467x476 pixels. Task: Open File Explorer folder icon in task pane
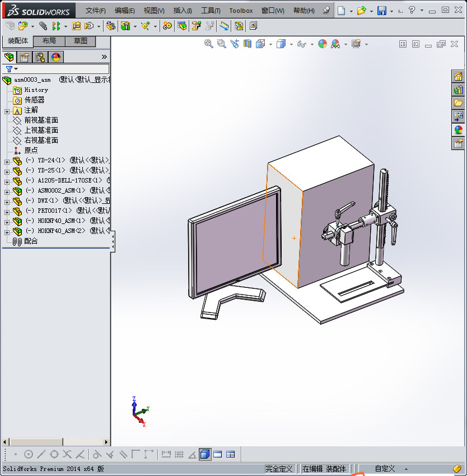point(458,103)
